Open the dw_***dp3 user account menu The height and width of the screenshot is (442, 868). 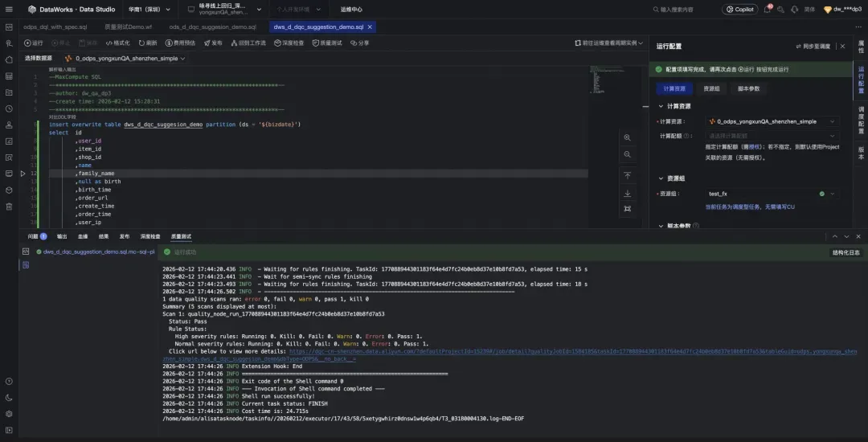[843, 10]
